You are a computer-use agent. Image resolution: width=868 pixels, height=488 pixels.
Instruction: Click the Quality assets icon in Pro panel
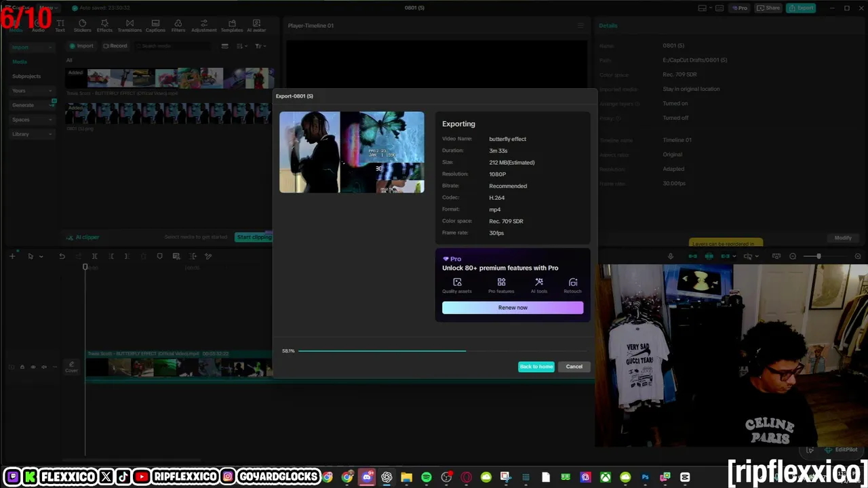[457, 283]
